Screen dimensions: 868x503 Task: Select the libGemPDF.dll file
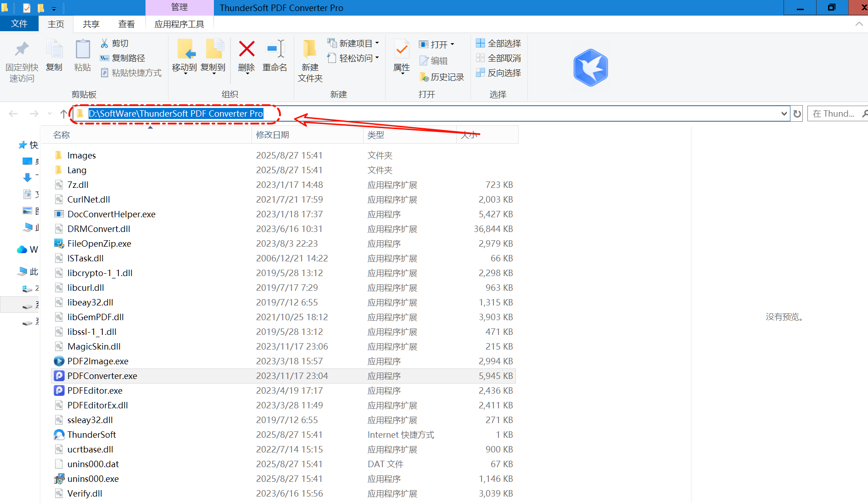tap(283, 317)
